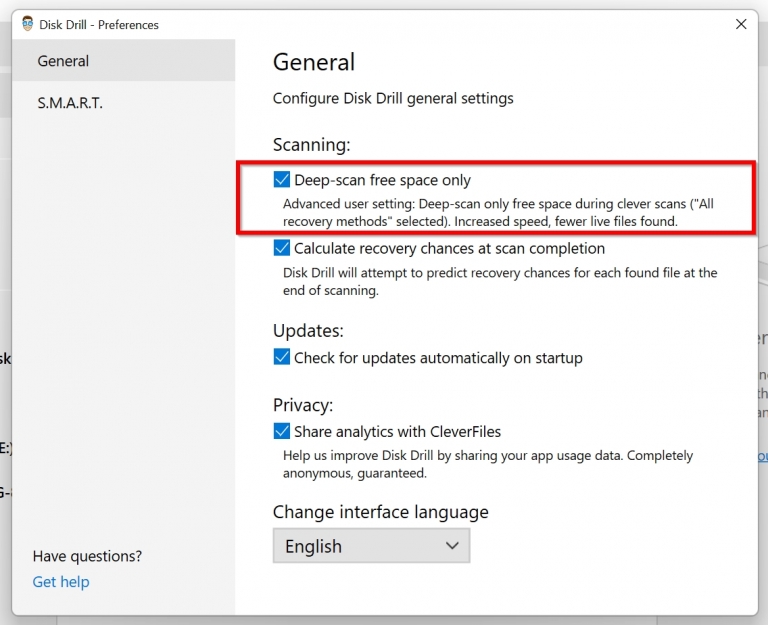Click the Disk Drill - Preferences title text

click(100, 24)
